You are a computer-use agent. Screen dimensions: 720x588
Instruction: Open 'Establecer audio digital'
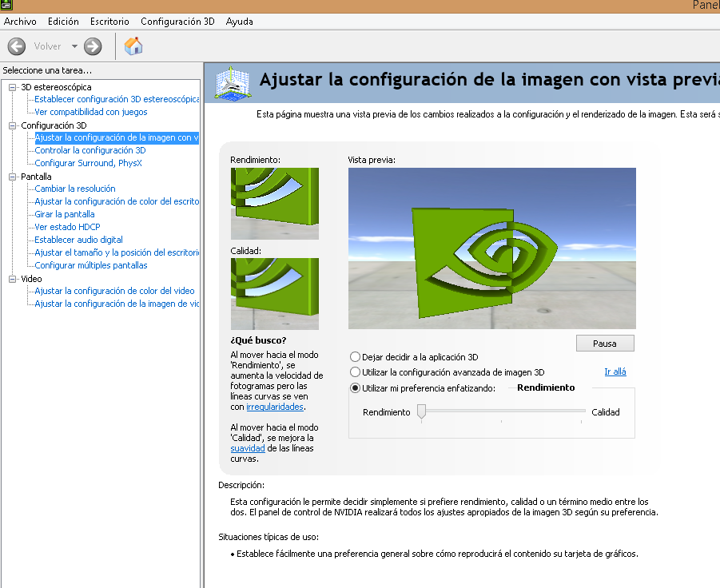coord(78,240)
